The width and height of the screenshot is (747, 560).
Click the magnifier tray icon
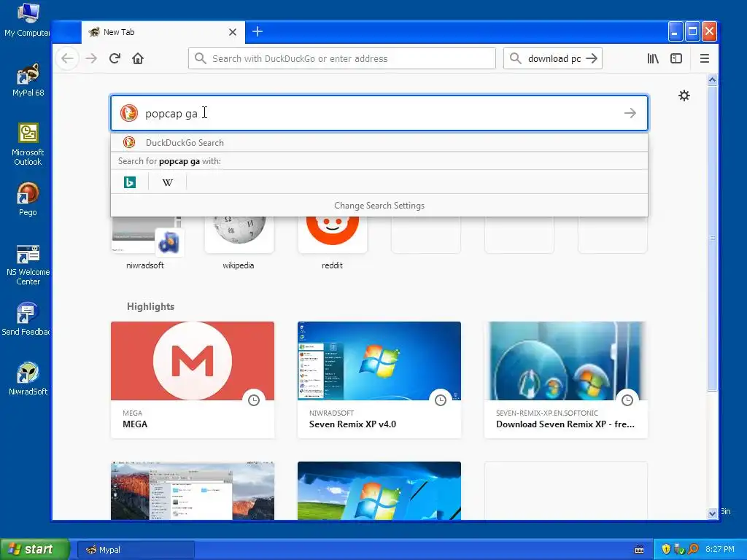tap(693, 550)
